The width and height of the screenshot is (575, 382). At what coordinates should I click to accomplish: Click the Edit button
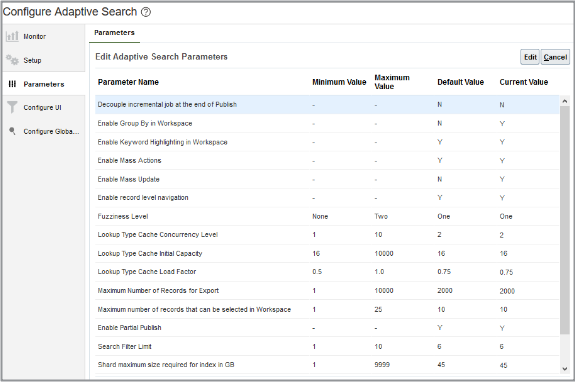[530, 57]
